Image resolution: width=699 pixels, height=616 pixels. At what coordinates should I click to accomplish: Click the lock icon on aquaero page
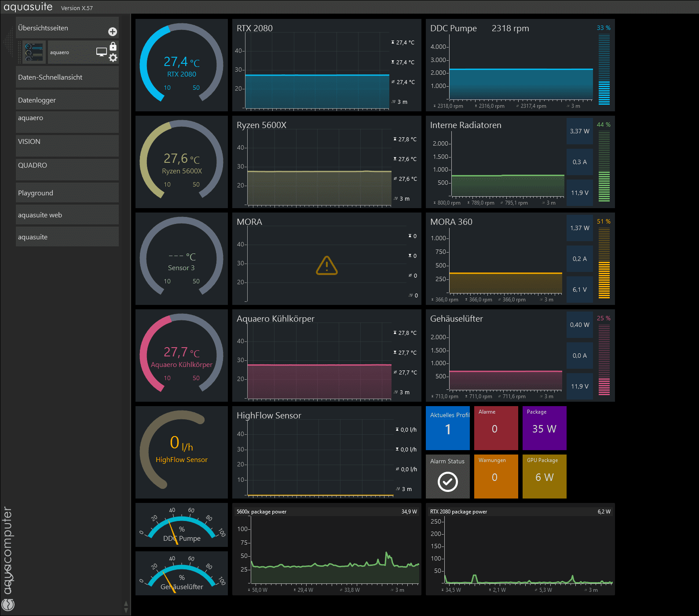113,46
